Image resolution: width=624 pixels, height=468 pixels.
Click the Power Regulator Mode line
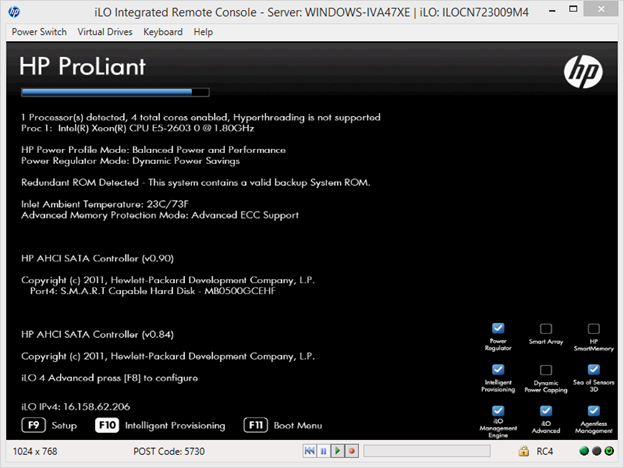(131, 161)
